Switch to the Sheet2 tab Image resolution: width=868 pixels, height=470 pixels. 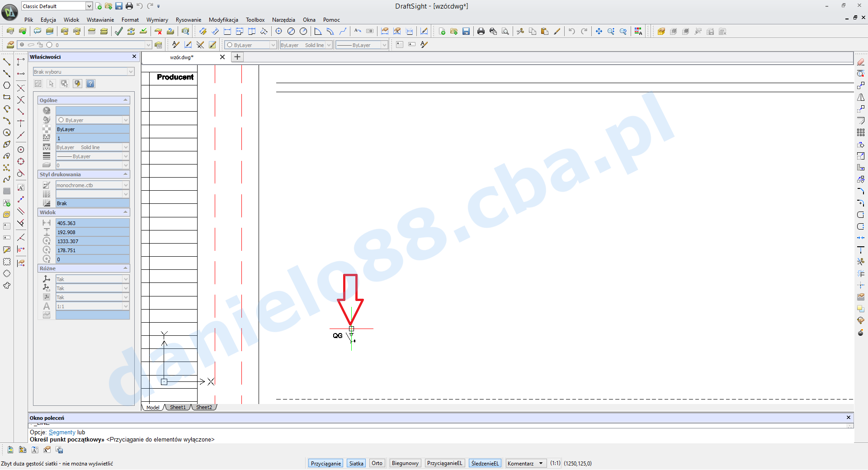204,407
